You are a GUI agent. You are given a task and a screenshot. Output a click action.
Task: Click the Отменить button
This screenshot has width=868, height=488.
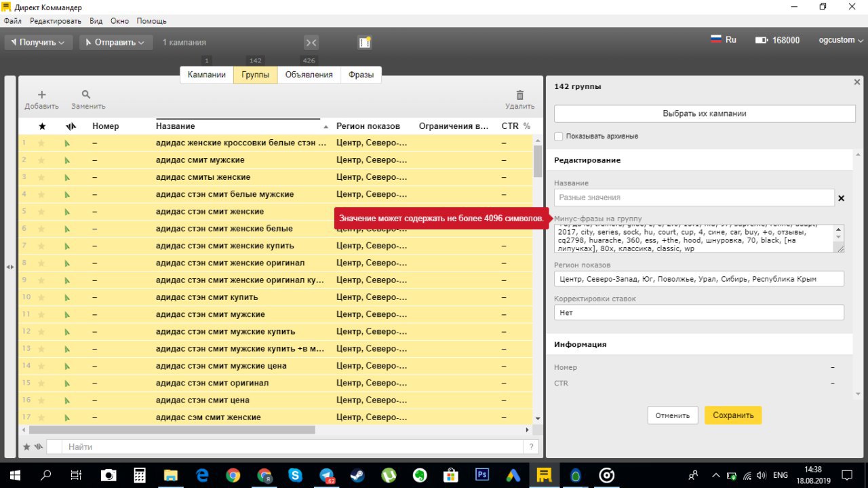pyautogui.click(x=673, y=415)
